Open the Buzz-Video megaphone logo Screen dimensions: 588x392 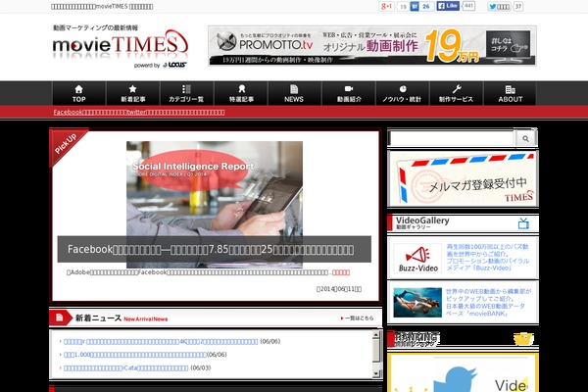coord(417,258)
